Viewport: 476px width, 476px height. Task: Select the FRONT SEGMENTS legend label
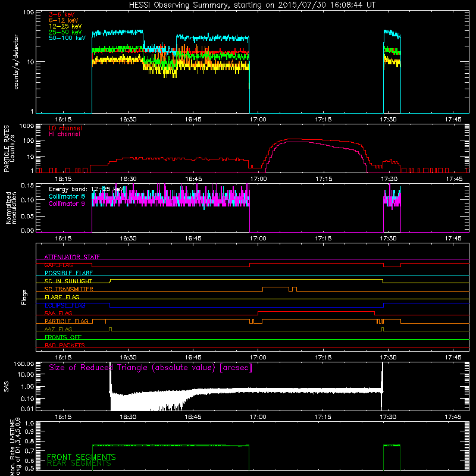click(82, 457)
